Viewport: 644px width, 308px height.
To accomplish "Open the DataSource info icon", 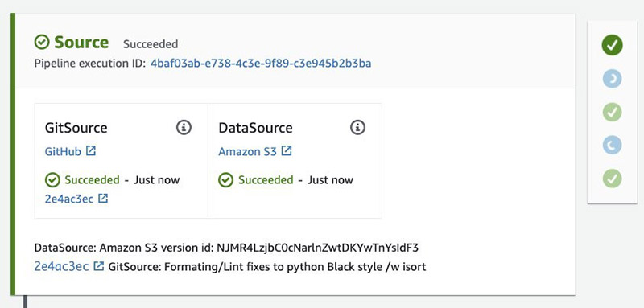I will click(357, 128).
